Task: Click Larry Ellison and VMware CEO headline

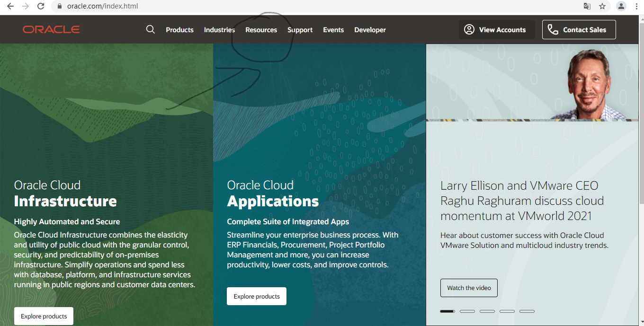Action: [x=522, y=201]
